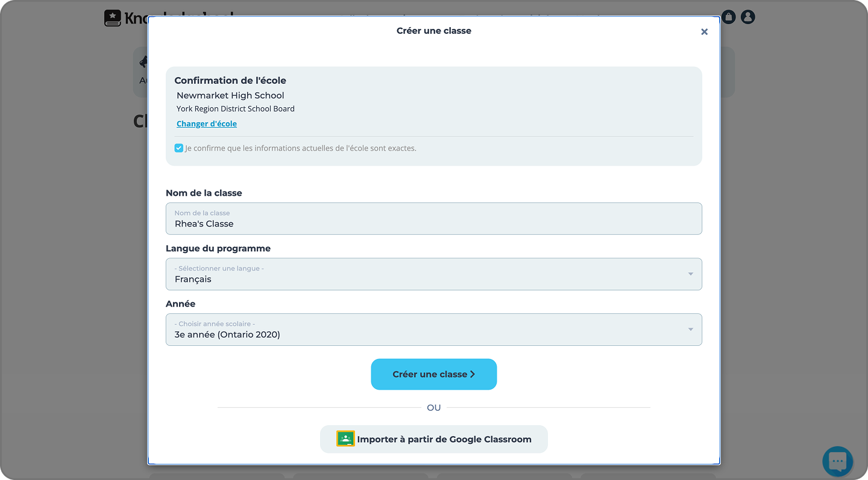
Task: Choose Importer à partir de Google Classroom
Action: coord(434,439)
